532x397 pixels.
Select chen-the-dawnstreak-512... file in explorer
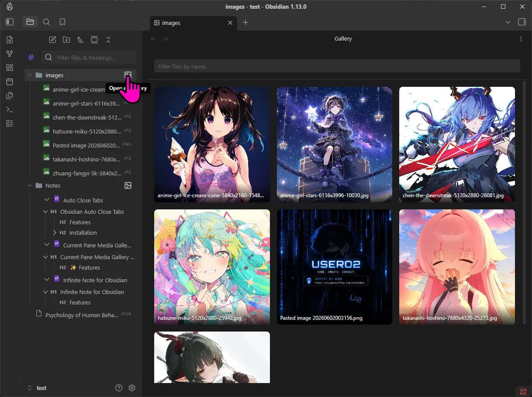tap(87, 117)
